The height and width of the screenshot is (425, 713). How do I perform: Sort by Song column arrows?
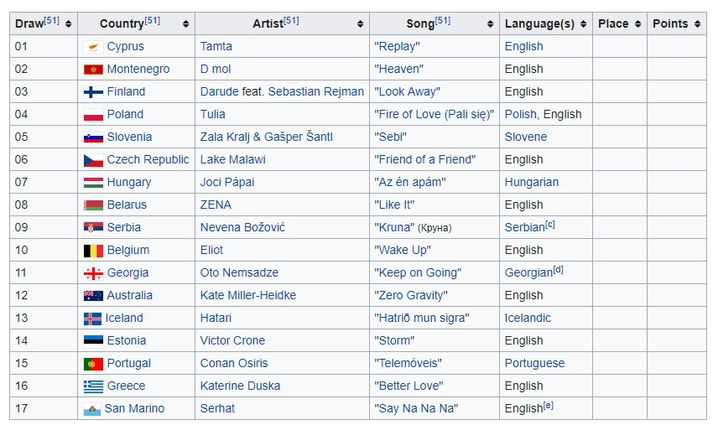tap(490, 24)
